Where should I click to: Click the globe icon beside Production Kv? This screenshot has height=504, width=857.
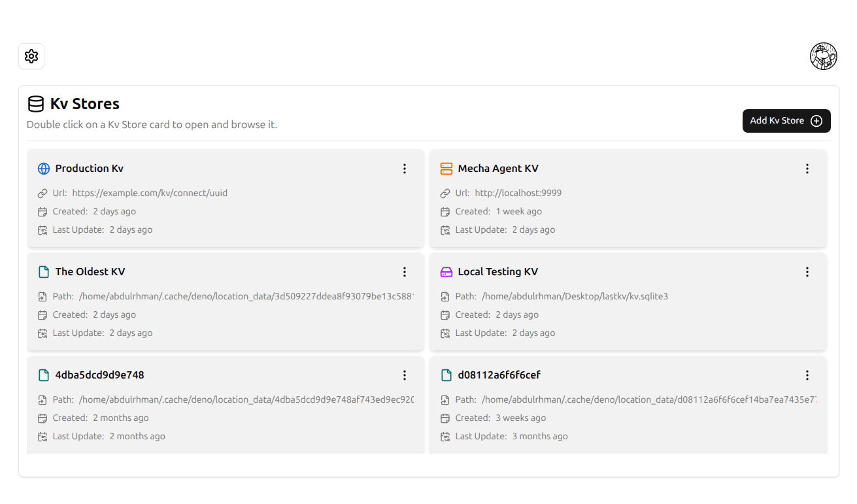[44, 169]
